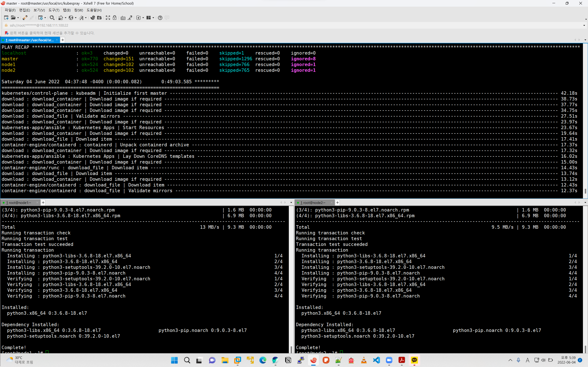This screenshot has width=588, height=367.
Task: Open the virtual keyboard icon
Action: pos(123,18)
